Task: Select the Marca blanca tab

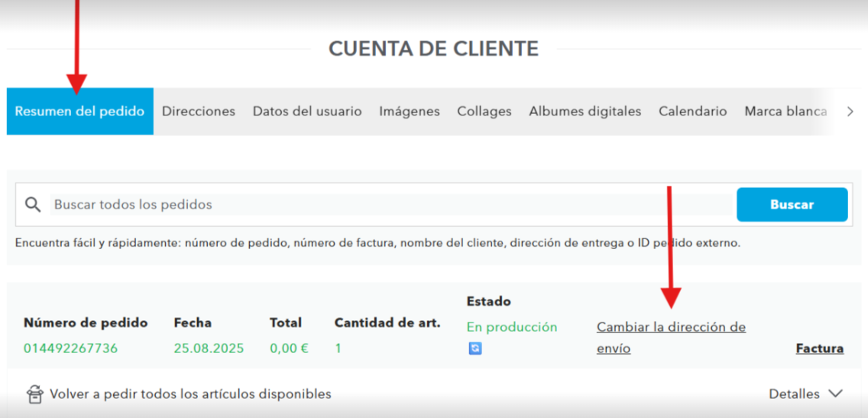Action: [785, 112]
